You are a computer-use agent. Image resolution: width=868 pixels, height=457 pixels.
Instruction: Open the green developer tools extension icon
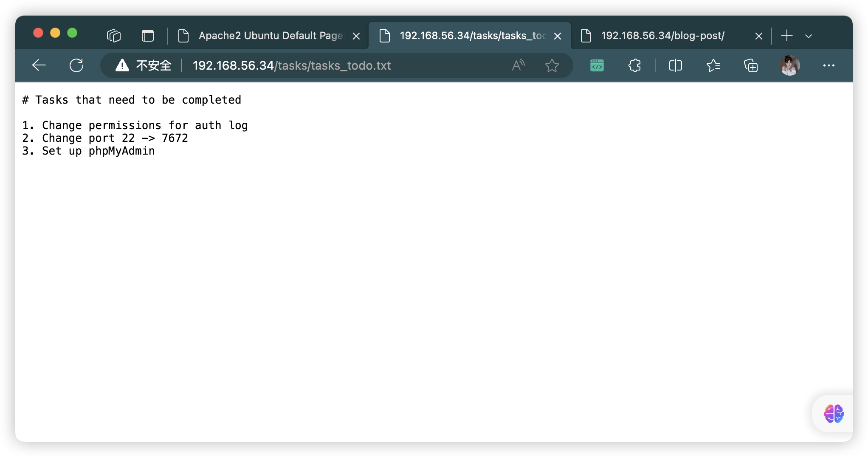point(597,65)
